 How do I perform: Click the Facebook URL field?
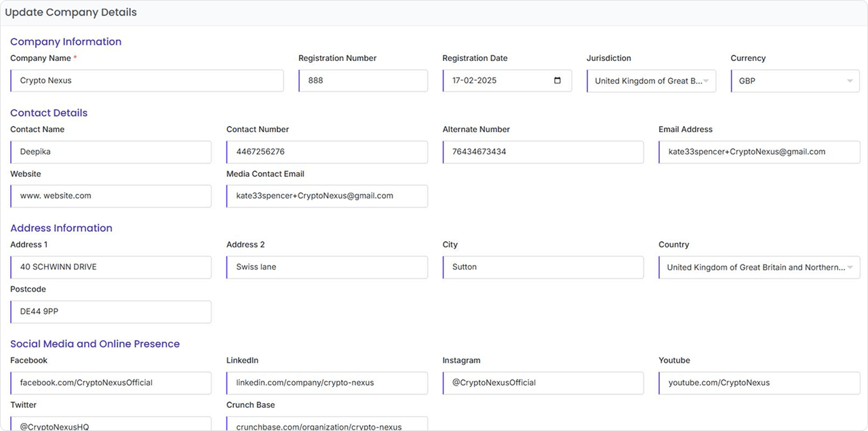(x=111, y=383)
